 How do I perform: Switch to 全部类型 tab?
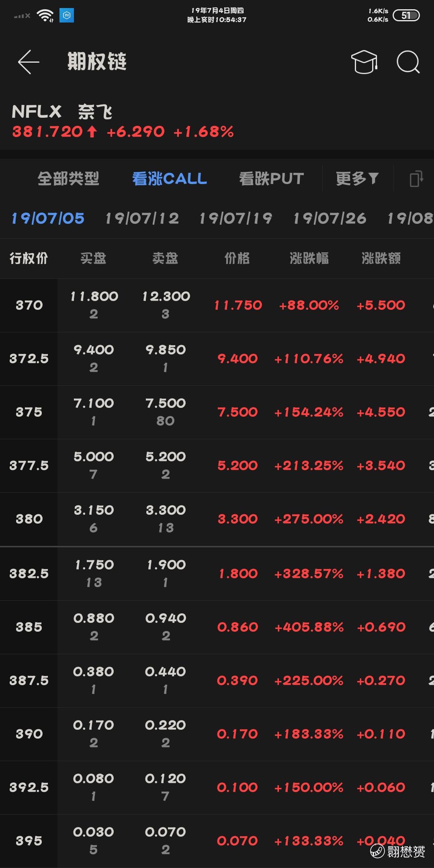pos(68,178)
